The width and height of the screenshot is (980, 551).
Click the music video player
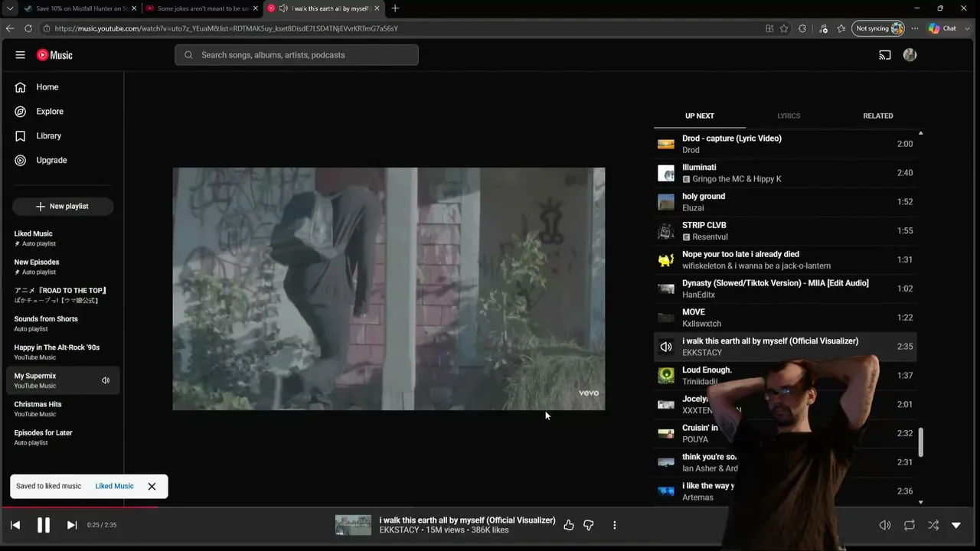(389, 289)
